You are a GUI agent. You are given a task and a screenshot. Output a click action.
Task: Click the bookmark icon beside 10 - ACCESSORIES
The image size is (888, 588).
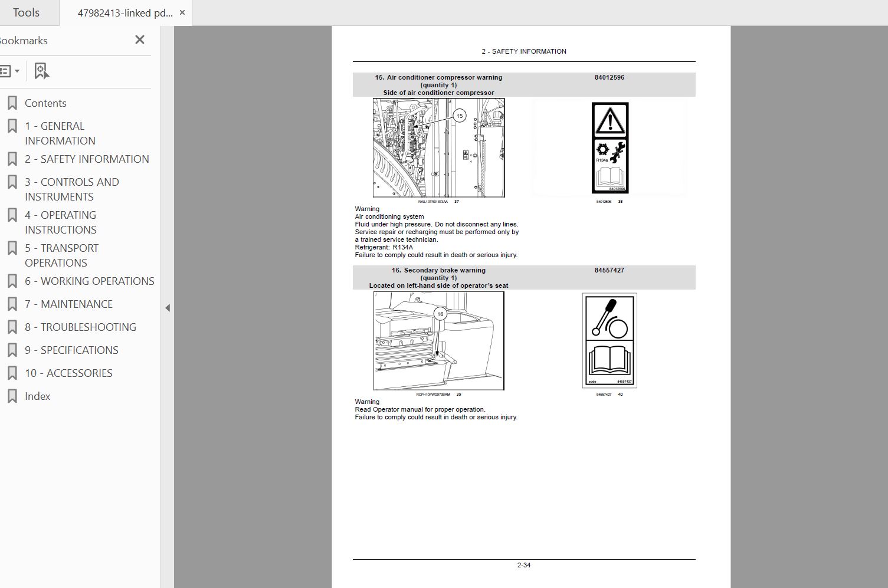pos(12,373)
